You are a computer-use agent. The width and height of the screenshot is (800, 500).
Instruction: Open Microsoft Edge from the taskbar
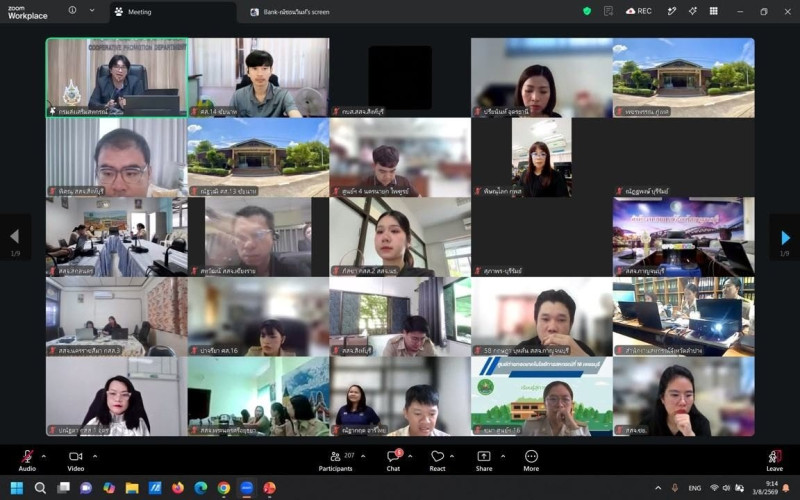pos(201,488)
